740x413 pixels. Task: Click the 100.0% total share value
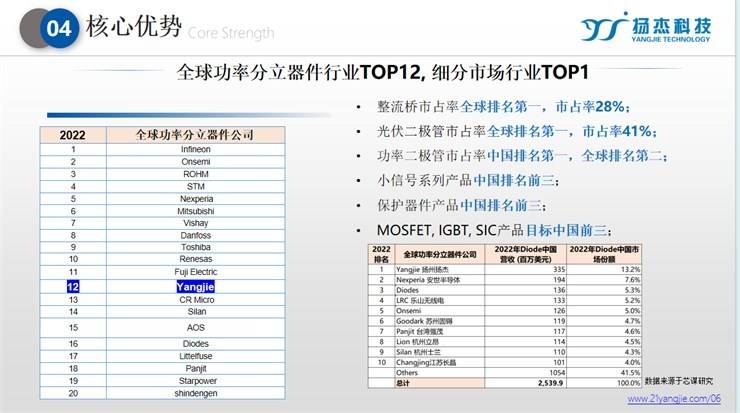point(629,383)
